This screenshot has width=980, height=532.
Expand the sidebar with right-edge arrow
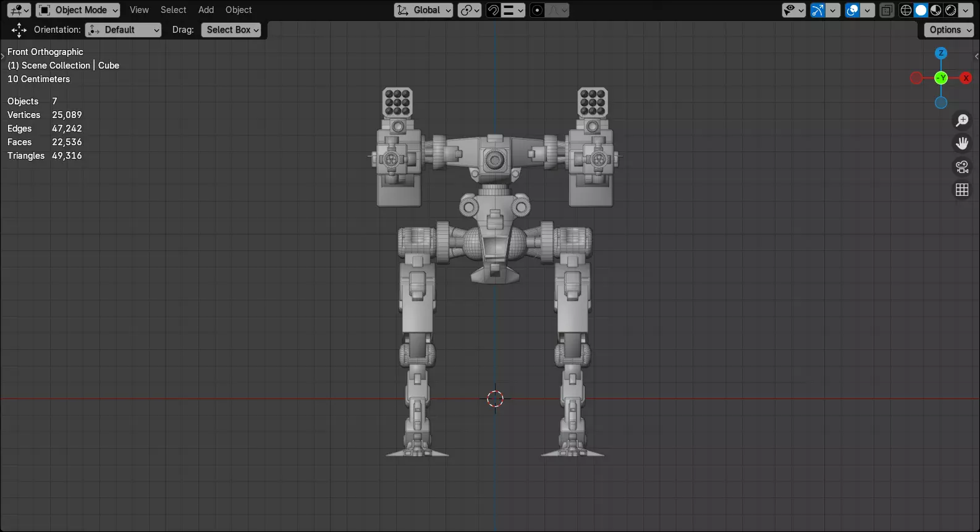[x=976, y=56]
